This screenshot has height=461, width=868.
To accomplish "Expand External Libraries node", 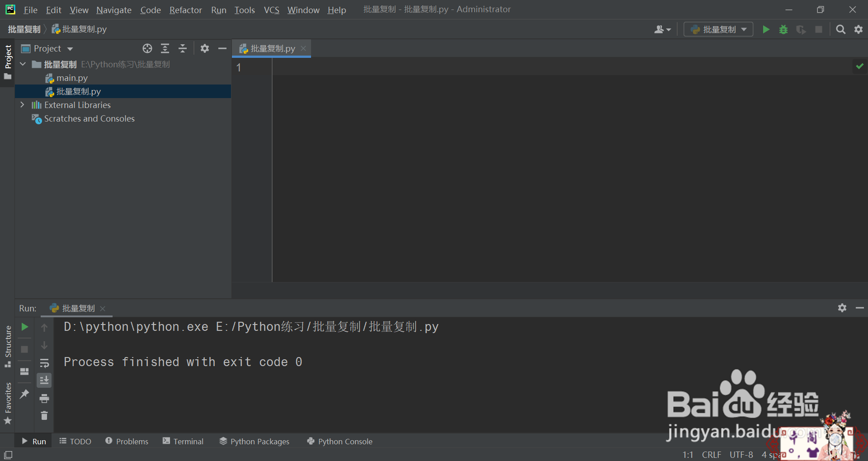I will [23, 105].
